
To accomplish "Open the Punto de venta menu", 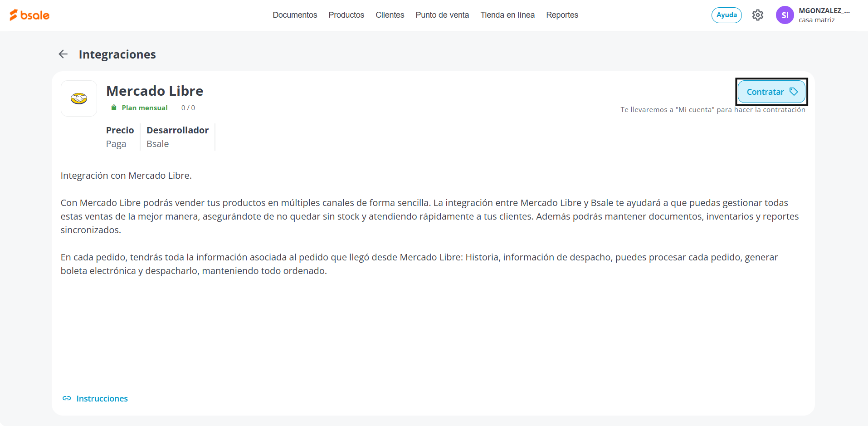I will 442,15.
